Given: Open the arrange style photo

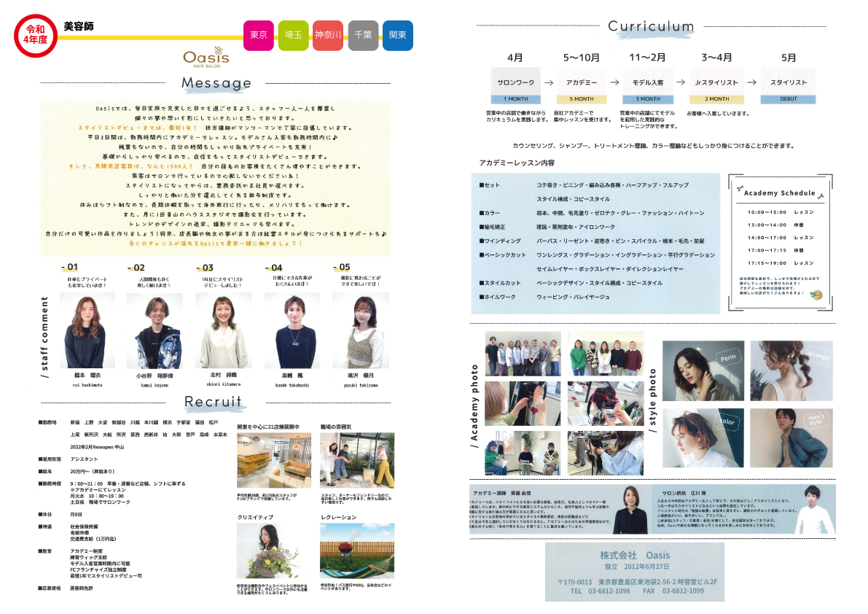Looking at the screenshot, I should [x=791, y=371].
